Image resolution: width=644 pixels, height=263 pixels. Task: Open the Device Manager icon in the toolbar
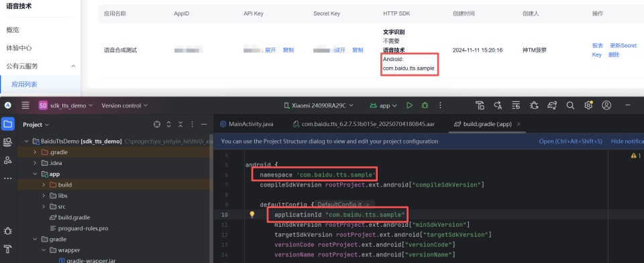[x=480, y=105]
